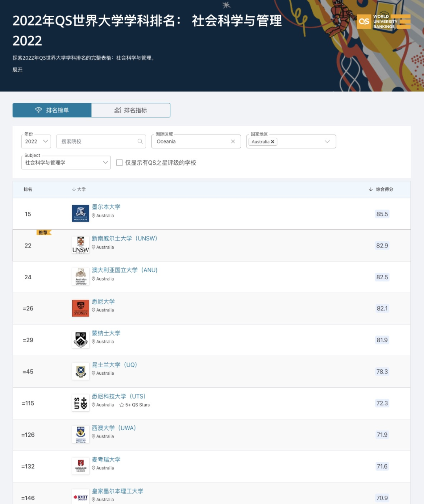Open the UNSW logo

pyautogui.click(x=80, y=245)
